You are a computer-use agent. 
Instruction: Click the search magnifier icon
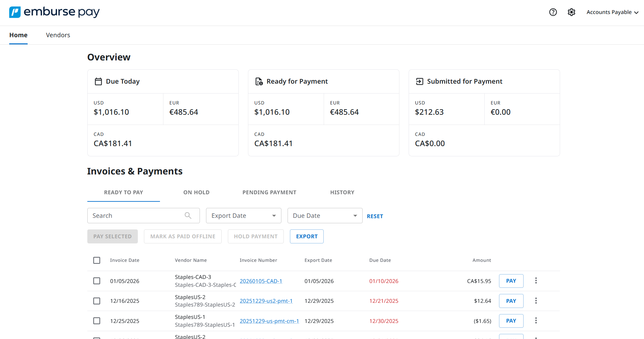[x=188, y=215]
